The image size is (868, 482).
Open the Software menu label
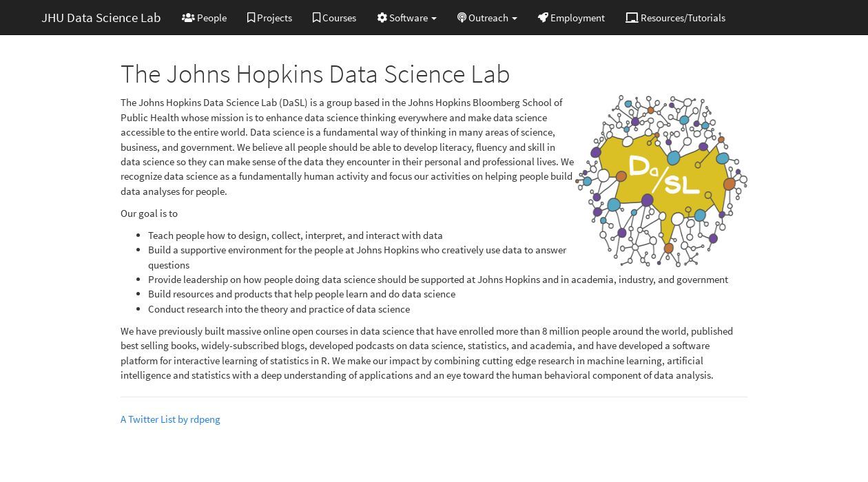coord(409,18)
